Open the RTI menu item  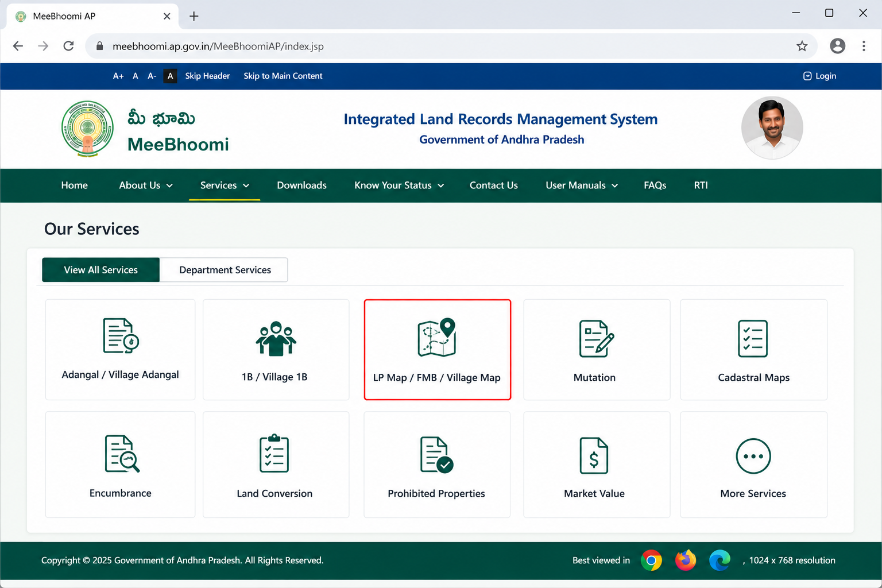pyautogui.click(x=701, y=185)
